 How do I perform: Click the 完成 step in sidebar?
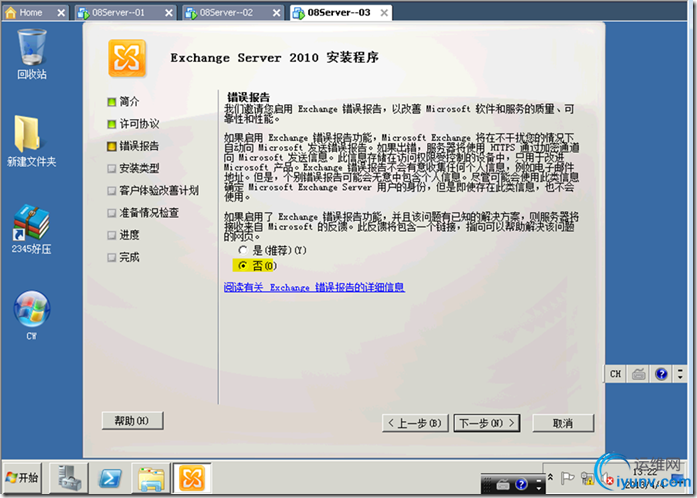pyautogui.click(x=124, y=257)
